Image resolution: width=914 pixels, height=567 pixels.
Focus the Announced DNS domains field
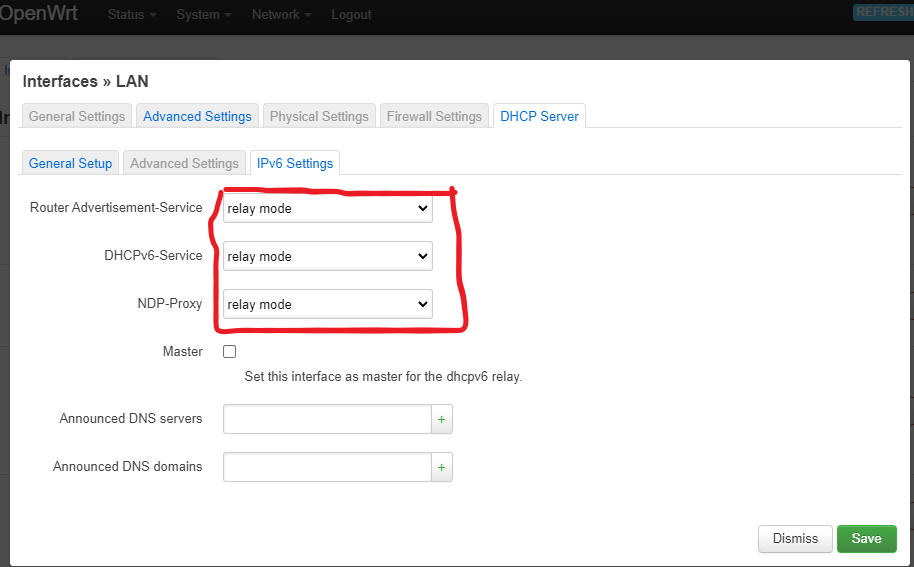click(x=327, y=467)
